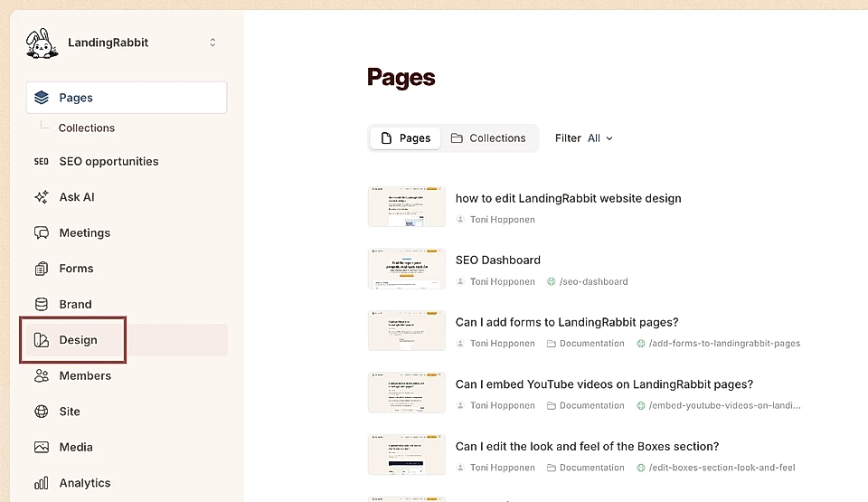Click Documentation label on add forms row
868x502 pixels.
pos(591,344)
